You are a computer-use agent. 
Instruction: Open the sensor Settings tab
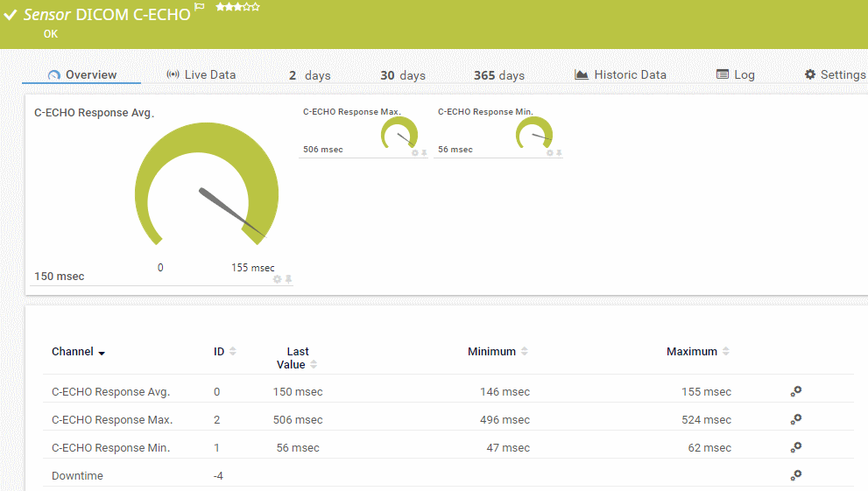[x=835, y=75]
